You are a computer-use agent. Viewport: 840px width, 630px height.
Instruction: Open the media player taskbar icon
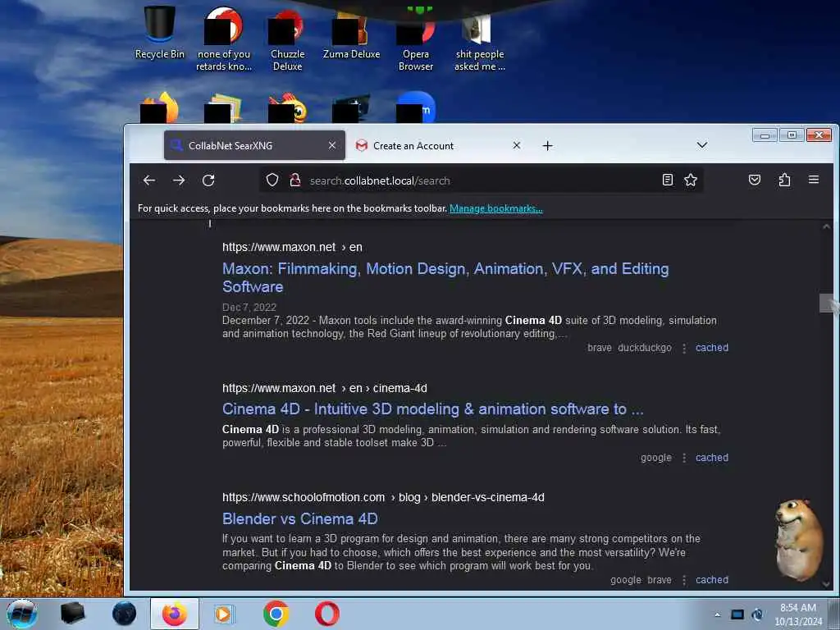click(224, 614)
